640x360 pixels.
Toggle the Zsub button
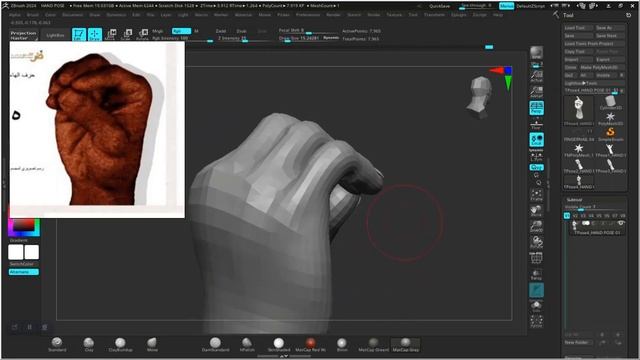point(241,31)
